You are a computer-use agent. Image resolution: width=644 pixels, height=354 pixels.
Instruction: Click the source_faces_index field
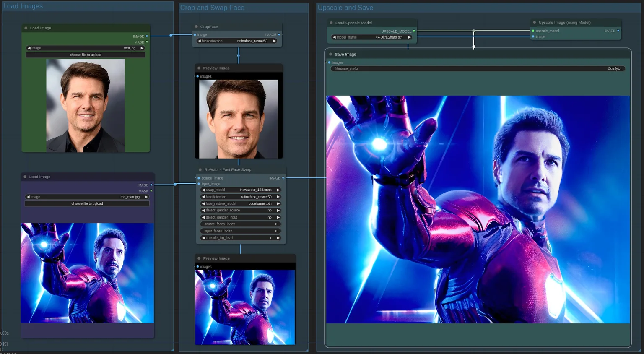pos(241,224)
